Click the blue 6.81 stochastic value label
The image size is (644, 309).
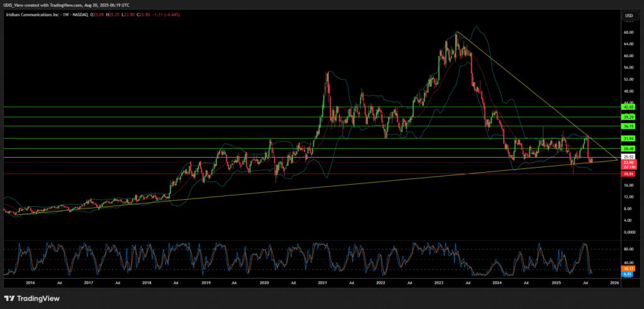coord(627,274)
